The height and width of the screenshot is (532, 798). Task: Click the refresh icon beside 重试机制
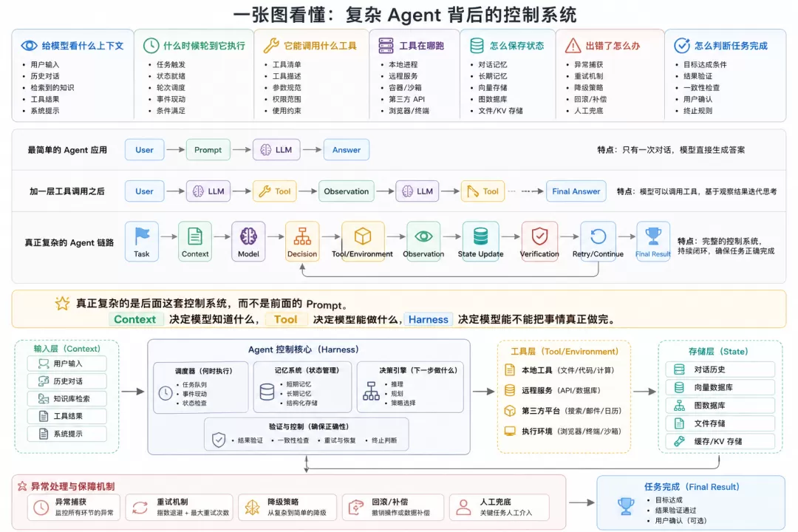(140, 508)
